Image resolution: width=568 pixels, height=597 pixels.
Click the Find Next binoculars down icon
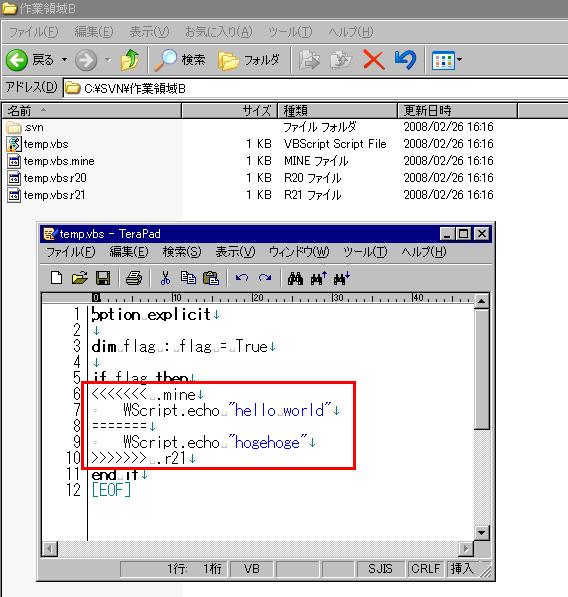click(x=341, y=278)
